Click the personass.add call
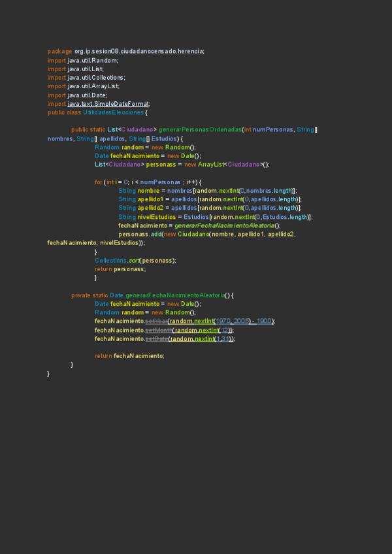The image size is (392, 554). 139,234
